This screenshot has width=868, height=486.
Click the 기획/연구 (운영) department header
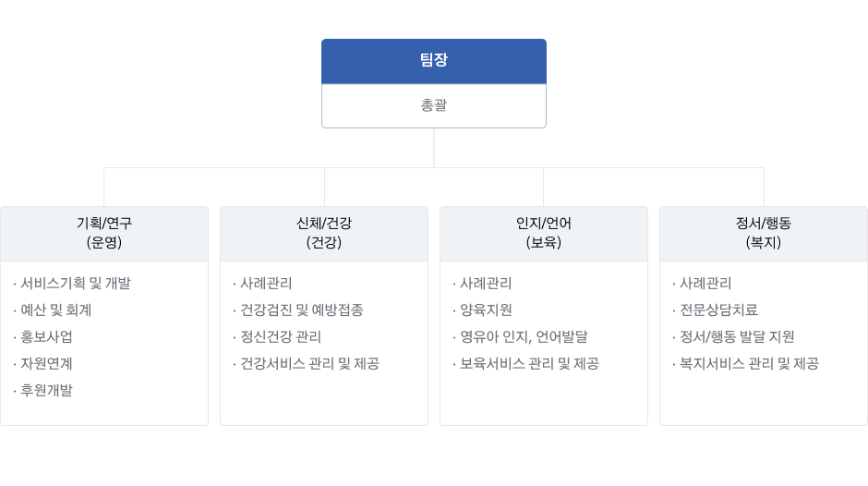[x=104, y=234]
